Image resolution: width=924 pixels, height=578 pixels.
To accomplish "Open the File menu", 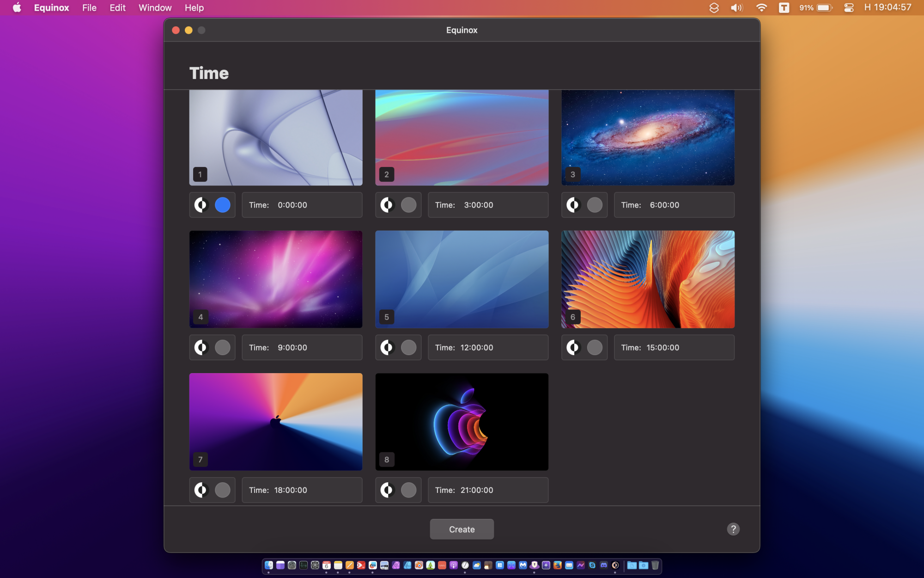I will point(89,8).
